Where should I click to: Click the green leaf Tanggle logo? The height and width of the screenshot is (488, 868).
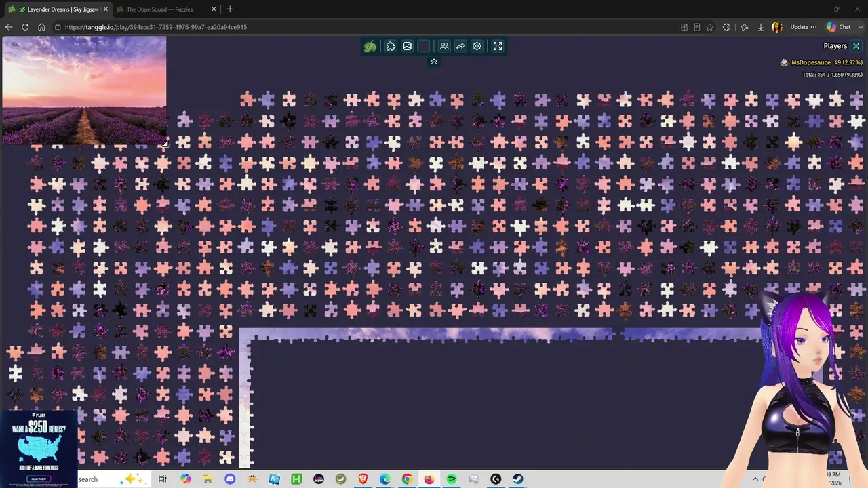pyautogui.click(x=370, y=46)
